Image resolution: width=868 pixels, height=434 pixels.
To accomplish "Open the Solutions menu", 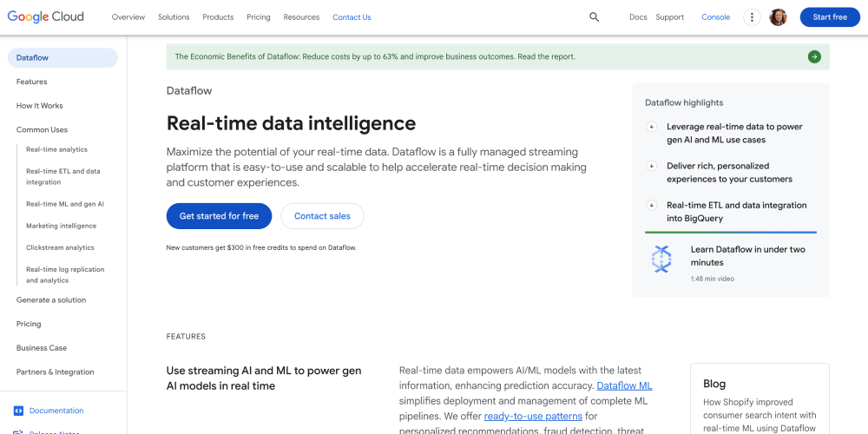I will pyautogui.click(x=174, y=17).
